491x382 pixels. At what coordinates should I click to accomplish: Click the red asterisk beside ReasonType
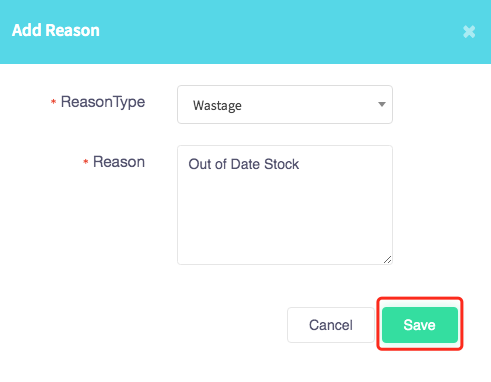[x=53, y=101]
